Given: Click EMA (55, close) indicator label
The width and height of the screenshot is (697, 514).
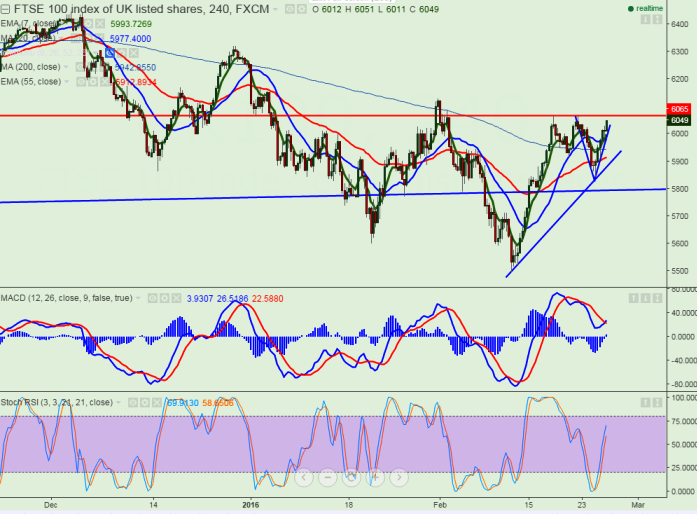Looking at the screenshot, I should click(31, 82).
